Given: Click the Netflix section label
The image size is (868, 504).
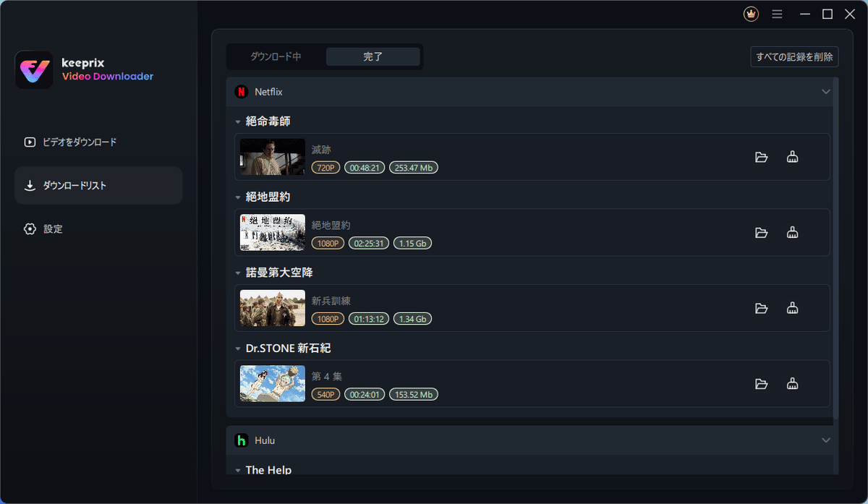Looking at the screenshot, I should [x=268, y=92].
